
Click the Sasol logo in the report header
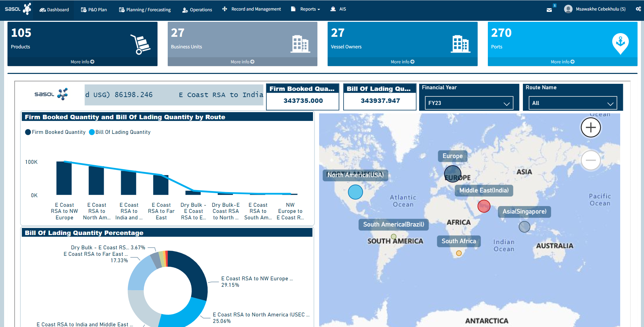click(51, 94)
